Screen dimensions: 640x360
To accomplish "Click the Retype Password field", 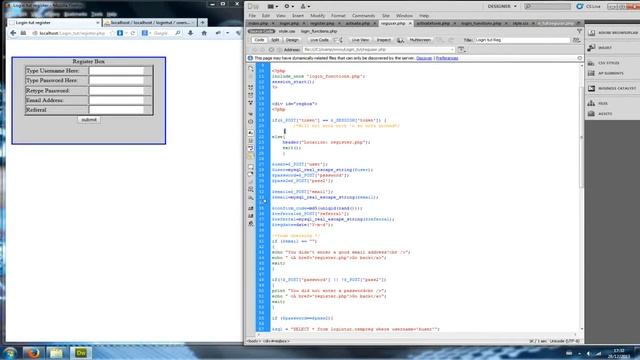I will 117,90.
